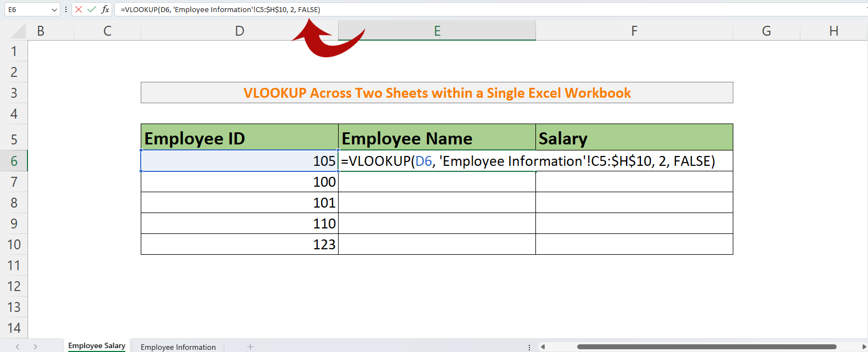Open the Name Box dropdown arrow
The height and width of the screenshot is (352, 868).
[x=54, y=10]
